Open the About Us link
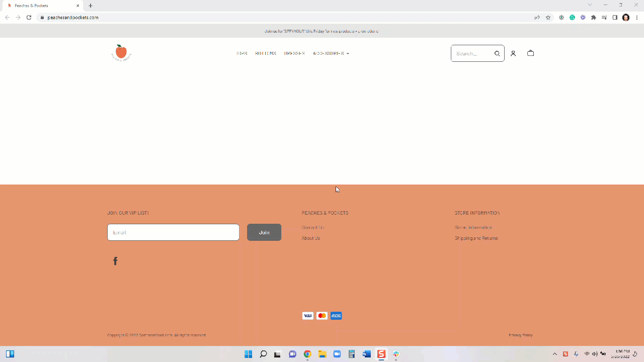The width and height of the screenshot is (644, 362). click(310, 238)
